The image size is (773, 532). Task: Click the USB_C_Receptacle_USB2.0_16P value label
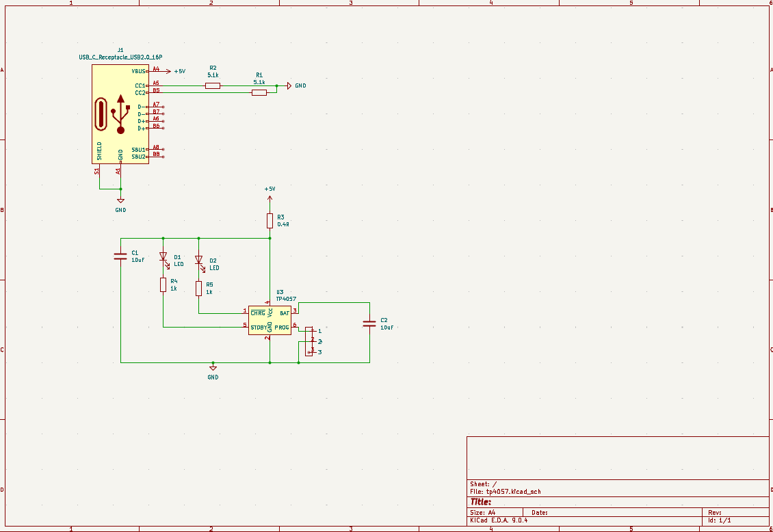pyautogui.click(x=120, y=57)
